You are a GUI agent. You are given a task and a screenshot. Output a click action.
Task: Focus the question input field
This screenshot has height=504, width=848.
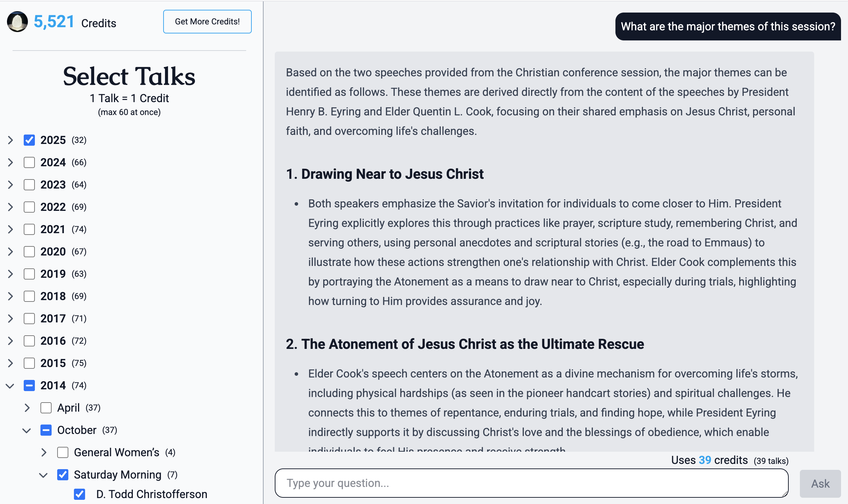531,483
